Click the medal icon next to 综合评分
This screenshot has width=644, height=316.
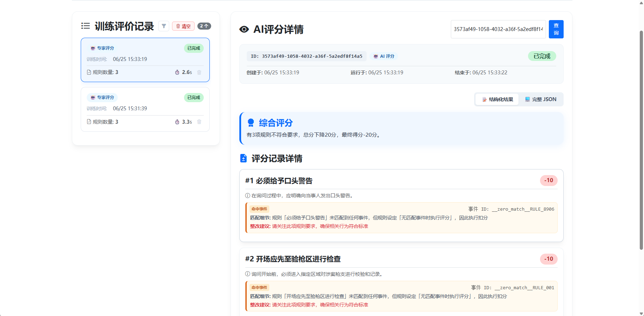(x=251, y=123)
